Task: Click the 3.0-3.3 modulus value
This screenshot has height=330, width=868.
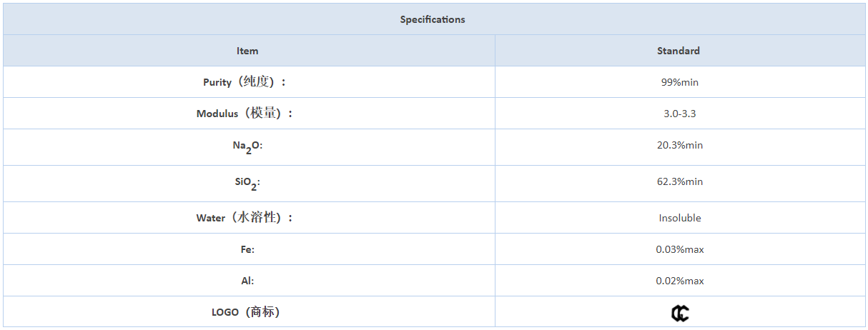Action: point(679,114)
